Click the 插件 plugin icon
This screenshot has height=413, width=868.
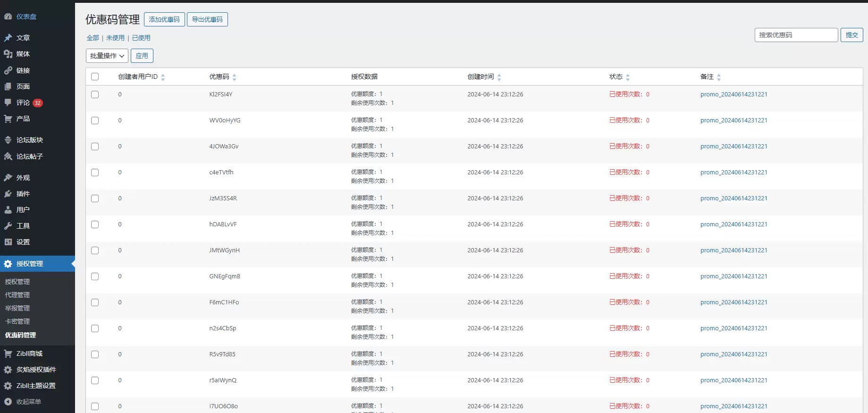pos(8,194)
